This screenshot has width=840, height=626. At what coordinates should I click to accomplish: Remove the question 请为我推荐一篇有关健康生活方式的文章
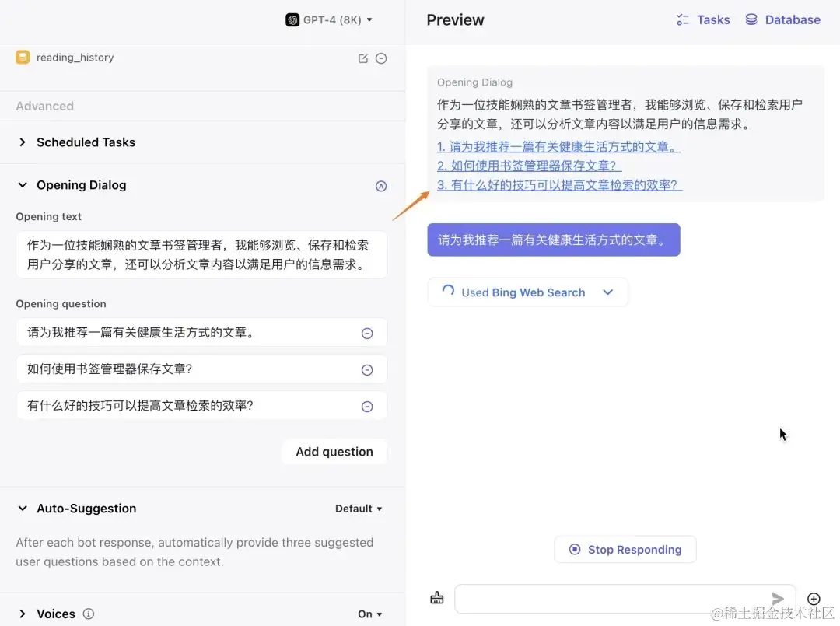pos(367,333)
